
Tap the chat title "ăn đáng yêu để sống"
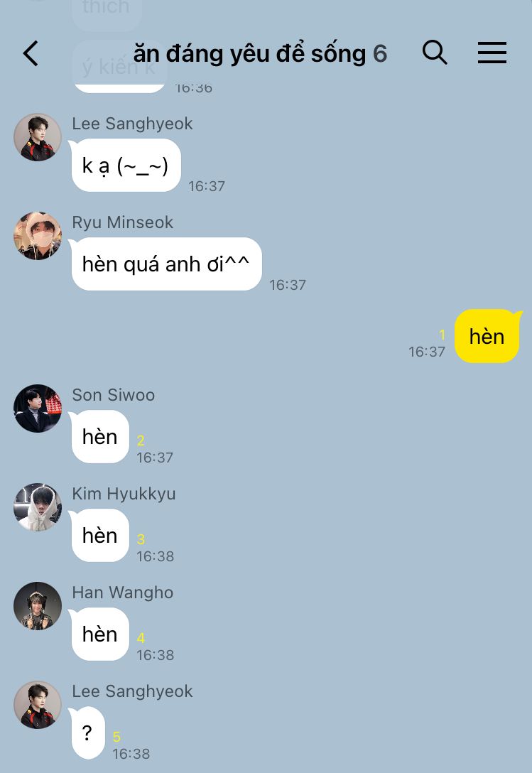click(x=249, y=54)
